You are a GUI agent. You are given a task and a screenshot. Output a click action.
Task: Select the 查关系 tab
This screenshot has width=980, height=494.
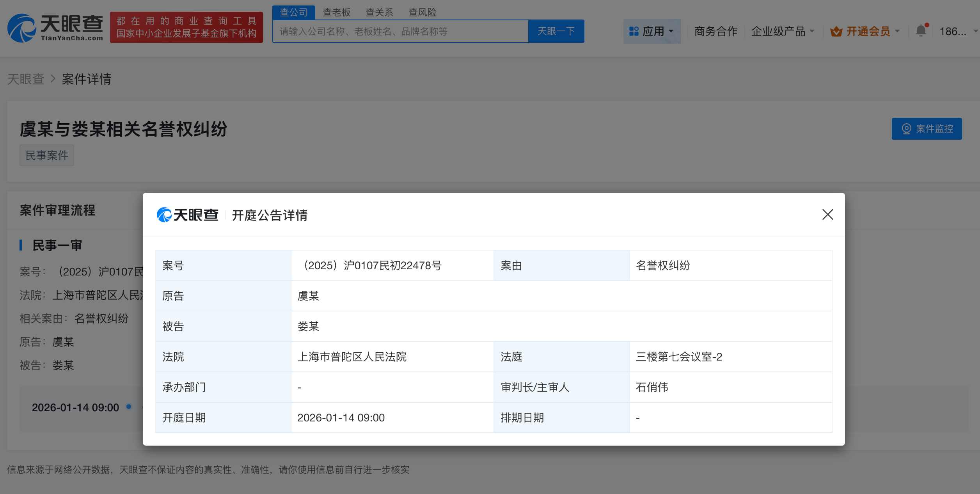(379, 12)
